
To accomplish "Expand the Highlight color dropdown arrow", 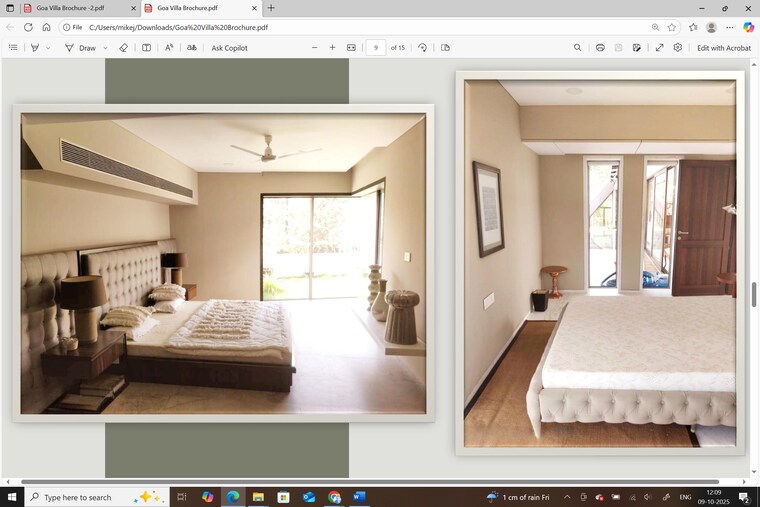I will 48,47.
